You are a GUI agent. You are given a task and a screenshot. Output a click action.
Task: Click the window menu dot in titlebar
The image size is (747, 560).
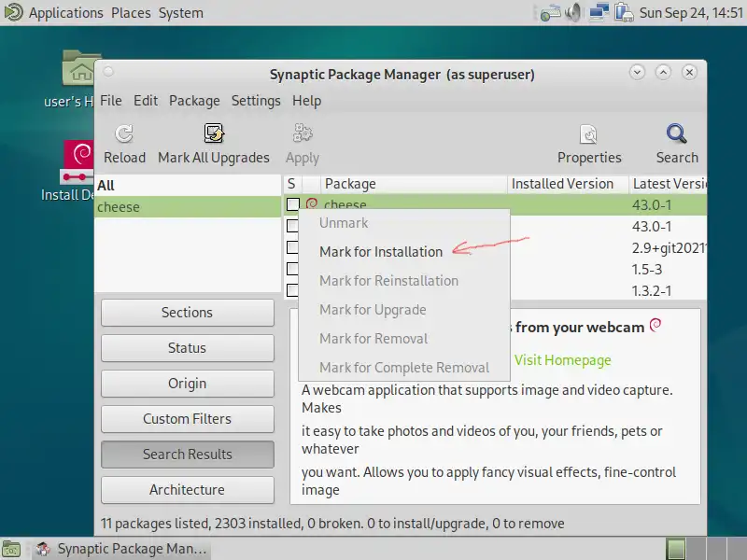click(108, 72)
